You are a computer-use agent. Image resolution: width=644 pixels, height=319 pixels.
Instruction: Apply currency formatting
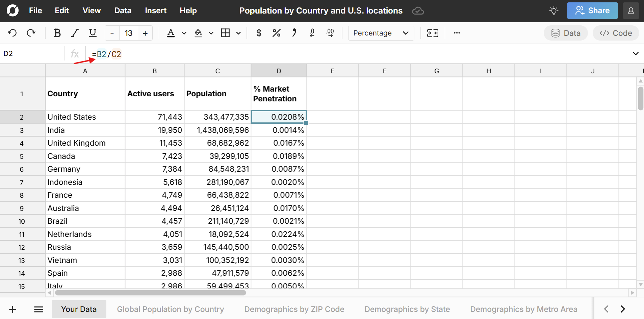point(259,33)
